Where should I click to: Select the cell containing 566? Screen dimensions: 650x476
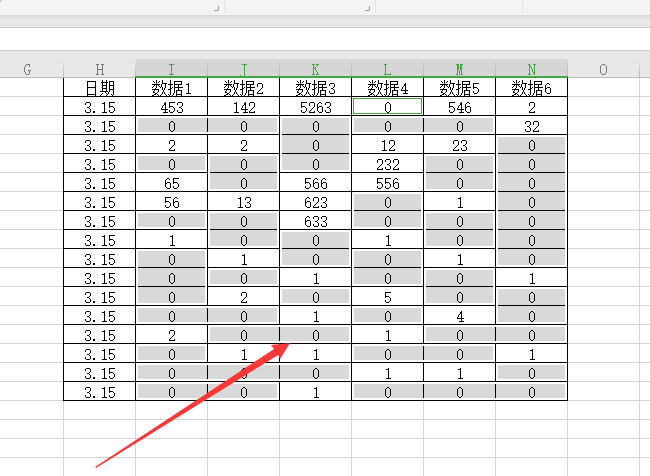pyautogui.click(x=315, y=183)
